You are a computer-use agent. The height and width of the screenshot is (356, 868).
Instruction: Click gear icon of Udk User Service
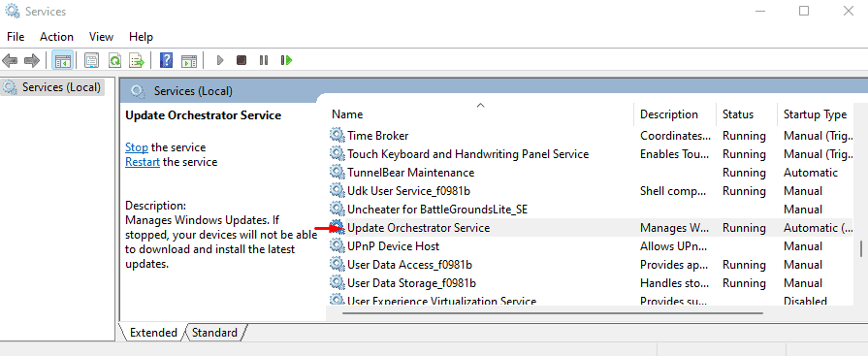[338, 190]
